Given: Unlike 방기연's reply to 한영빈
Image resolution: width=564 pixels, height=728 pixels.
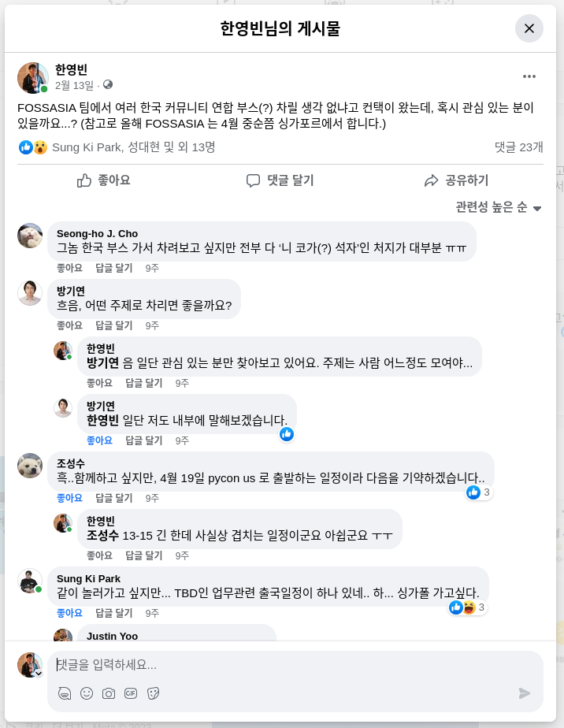Looking at the screenshot, I should tap(99, 440).
